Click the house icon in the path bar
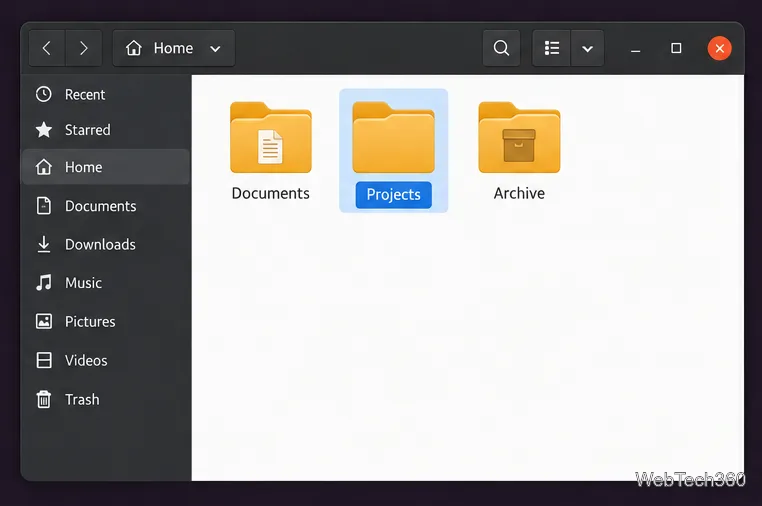Viewport: 762px width, 506px height. (134, 48)
